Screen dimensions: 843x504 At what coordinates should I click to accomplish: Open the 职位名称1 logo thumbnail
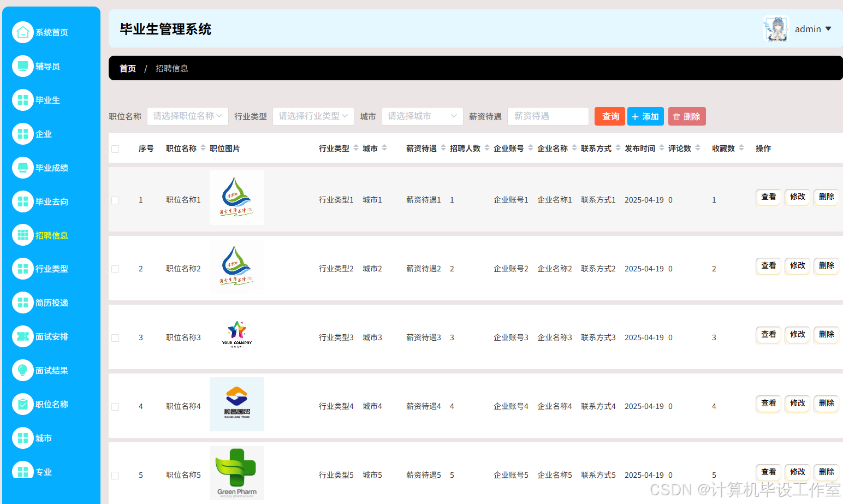[237, 198]
